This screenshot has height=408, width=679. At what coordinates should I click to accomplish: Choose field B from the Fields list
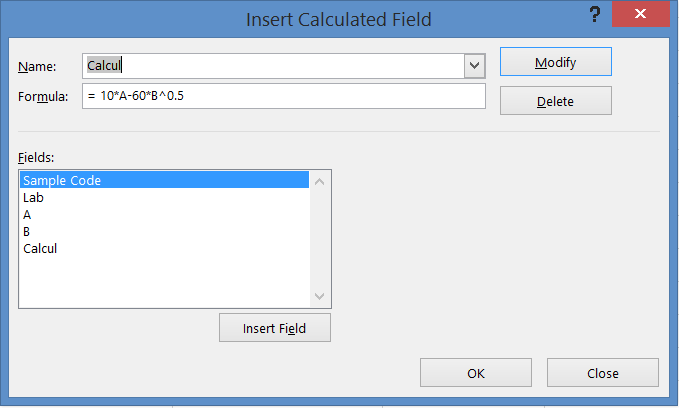coord(28,232)
